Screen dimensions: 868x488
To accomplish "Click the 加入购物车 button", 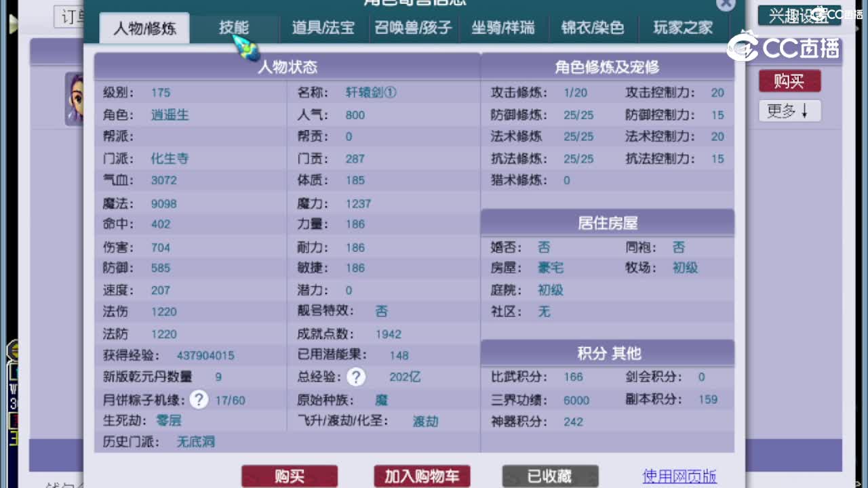I will (422, 476).
